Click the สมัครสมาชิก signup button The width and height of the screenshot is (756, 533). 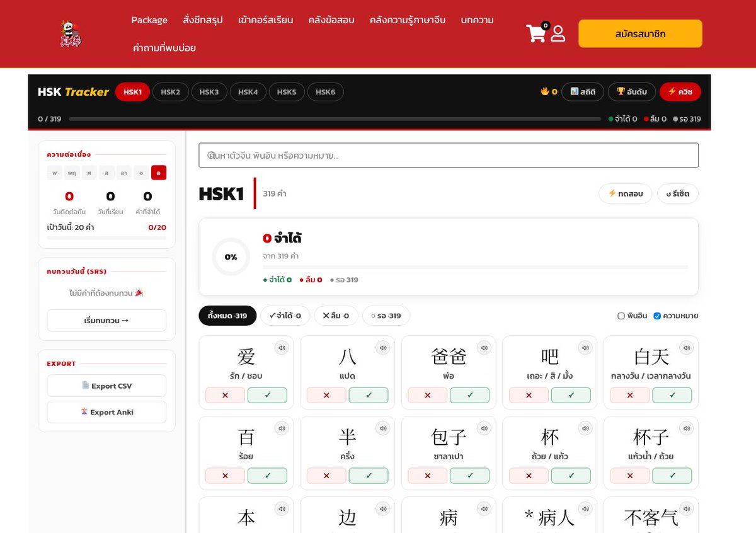click(x=640, y=33)
